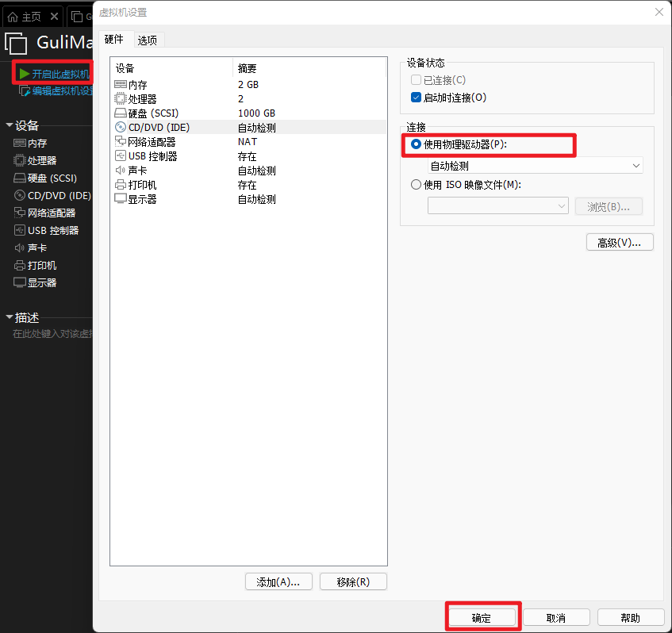Screen dimensions: 672x633
Task: Click the 1000 GB summary value
Action: click(256, 113)
